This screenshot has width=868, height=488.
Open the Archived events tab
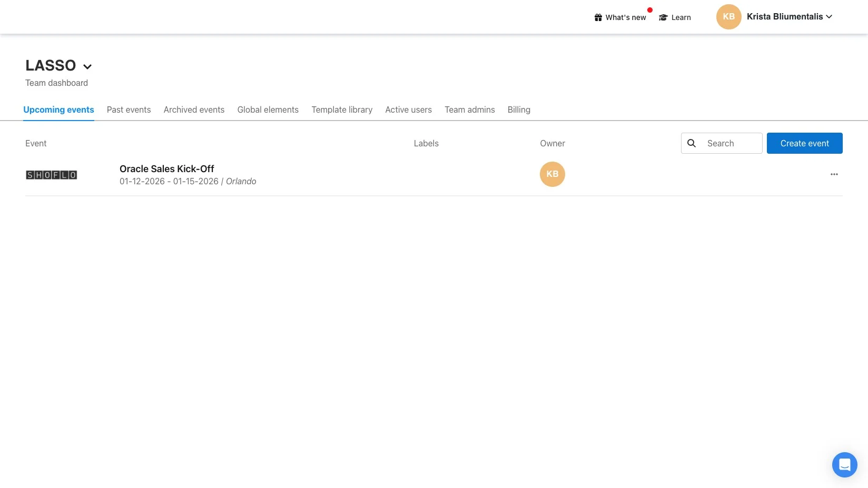point(194,109)
